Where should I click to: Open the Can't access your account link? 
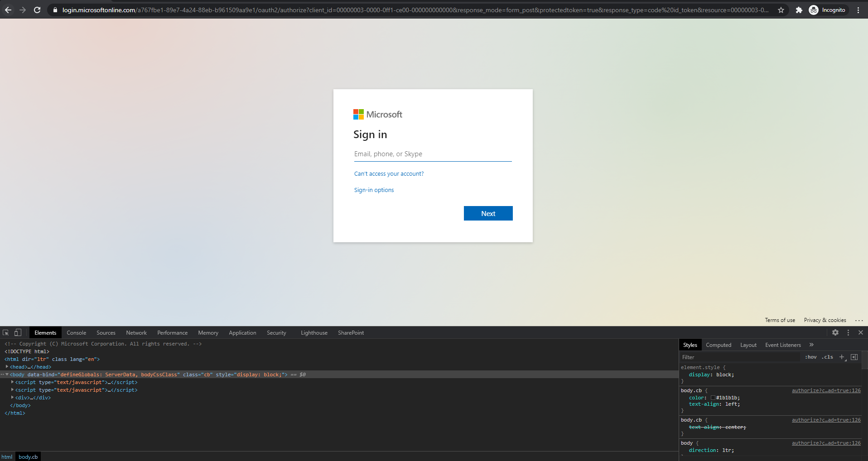389,174
